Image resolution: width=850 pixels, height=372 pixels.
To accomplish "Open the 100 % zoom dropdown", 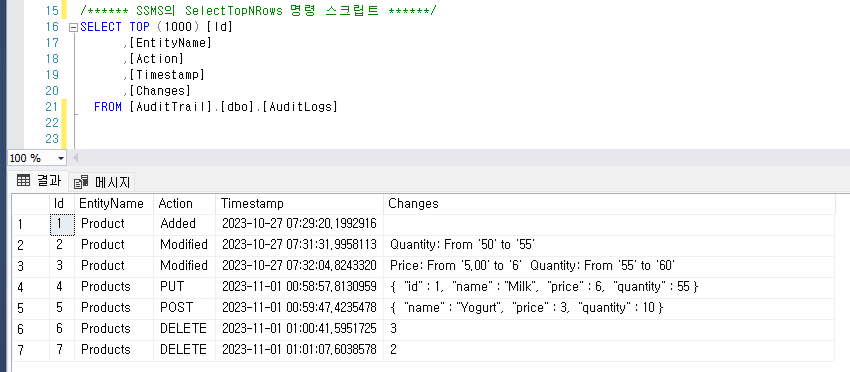I will pyautogui.click(x=60, y=159).
